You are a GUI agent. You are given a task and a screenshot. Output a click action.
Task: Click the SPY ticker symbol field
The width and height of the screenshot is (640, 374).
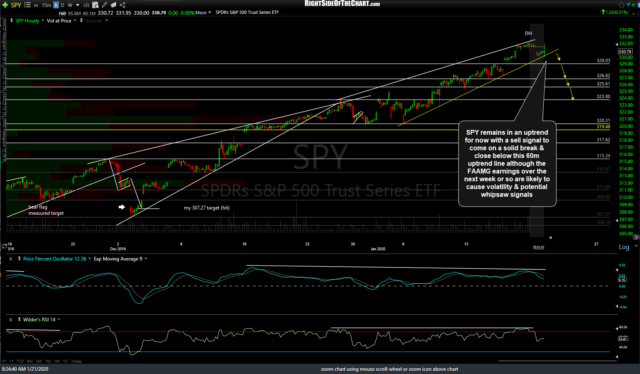tap(16, 5)
